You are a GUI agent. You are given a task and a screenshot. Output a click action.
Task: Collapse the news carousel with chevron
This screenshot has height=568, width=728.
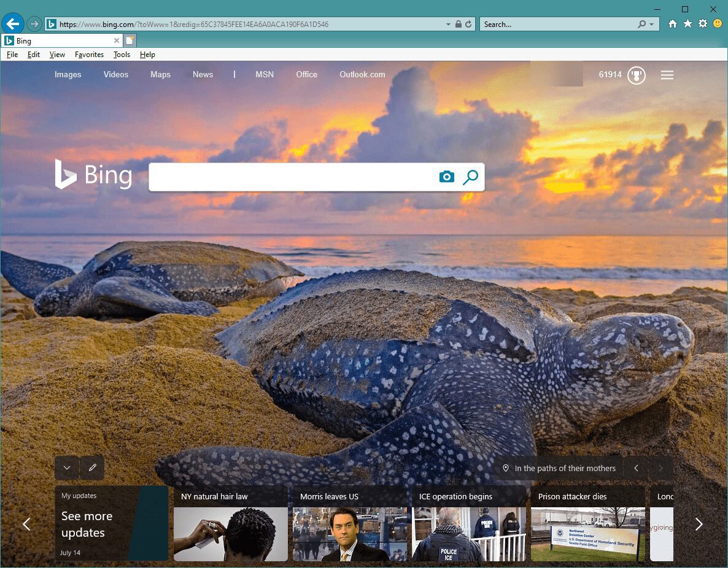pyautogui.click(x=67, y=468)
